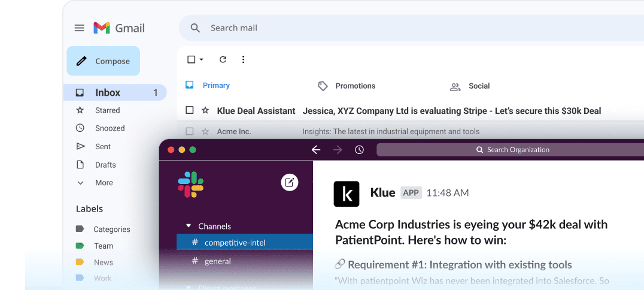Open the Insights industrial equipment email
Viewport: 644px width, 290px height.
[x=391, y=132]
